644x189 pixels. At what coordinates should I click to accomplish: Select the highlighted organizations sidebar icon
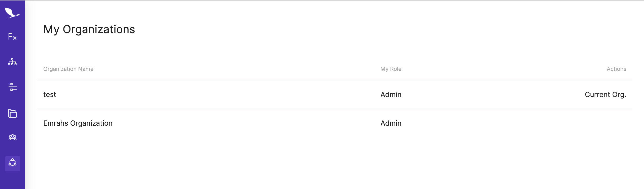(13, 164)
